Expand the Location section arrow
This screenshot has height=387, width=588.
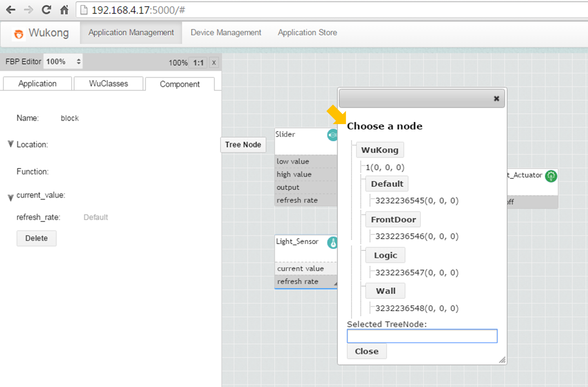(x=11, y=144)
